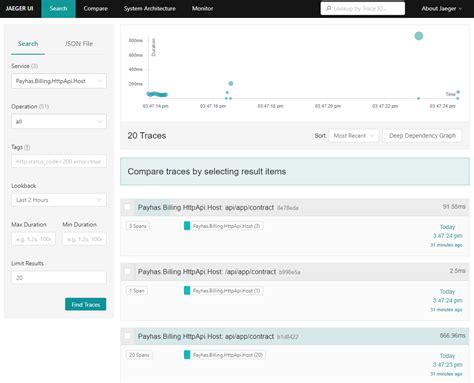Image resolution: width=474 pixels, height=383 pixels.
Task: Click the trace dot near 200ms
Action: click(231, 84)
